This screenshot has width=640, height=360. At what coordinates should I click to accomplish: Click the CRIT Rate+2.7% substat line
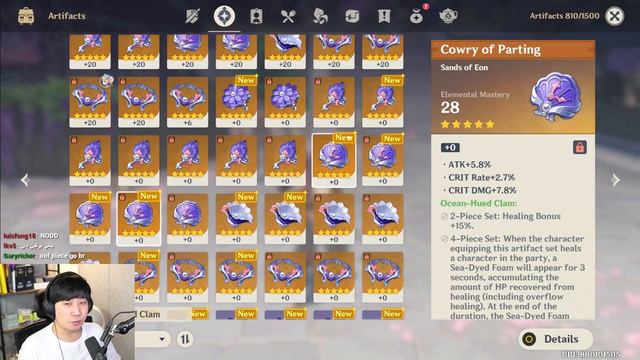pos(481,178)
